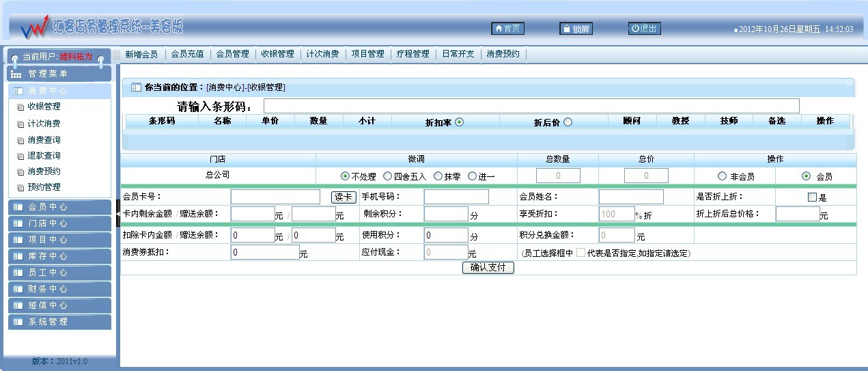Select the 折扣率 radio button
This screenshot has height=371, width=868.
pyautogui.click(x=459, y=122)
